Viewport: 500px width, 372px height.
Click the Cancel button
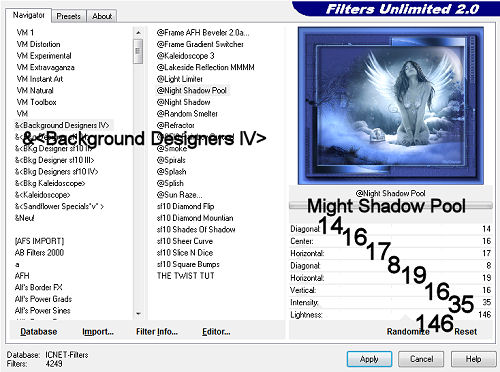pyautogui.click(x=421, y=359)
